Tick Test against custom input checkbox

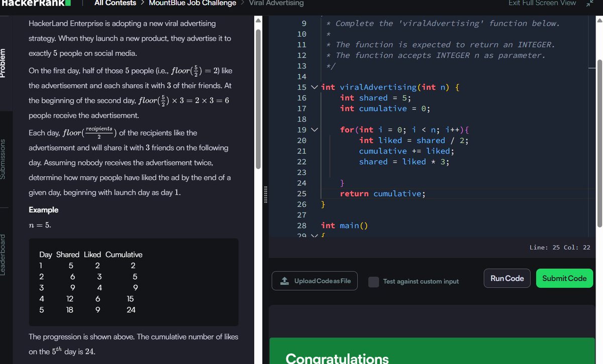coord(373,282)
